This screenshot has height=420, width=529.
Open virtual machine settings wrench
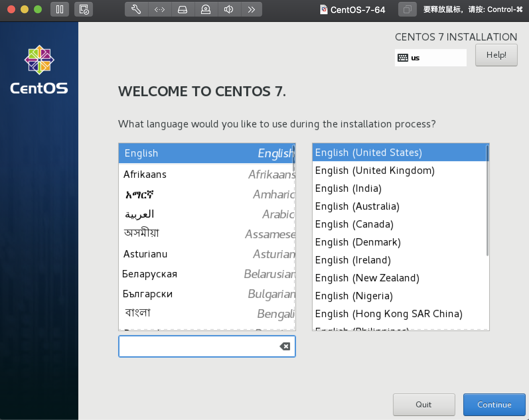[136, 9]
